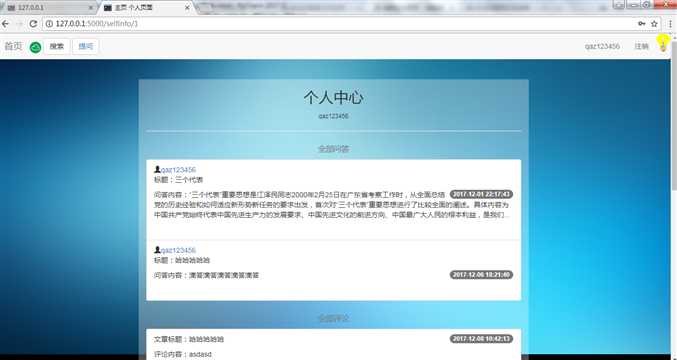677x360 pixels.
Task: Close the 个人页面 browser tab
Action: (x=187, y=8)
